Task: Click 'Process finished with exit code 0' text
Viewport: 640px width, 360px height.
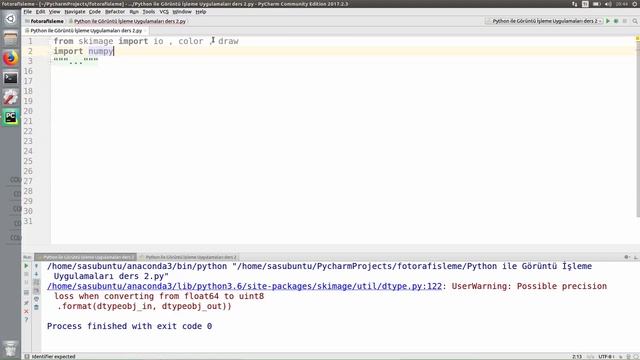Action: 129,326
